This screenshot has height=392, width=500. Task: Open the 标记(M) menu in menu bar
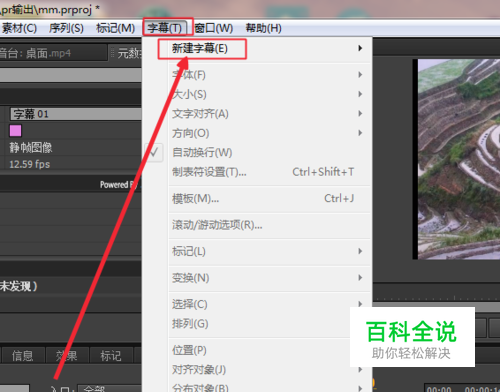click(115, 28)
